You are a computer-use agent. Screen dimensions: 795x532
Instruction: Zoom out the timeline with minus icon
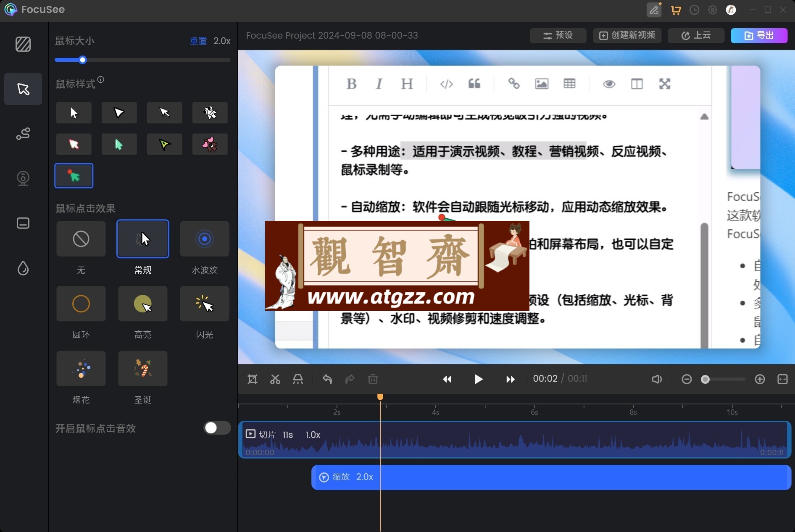tap(687, 379)
